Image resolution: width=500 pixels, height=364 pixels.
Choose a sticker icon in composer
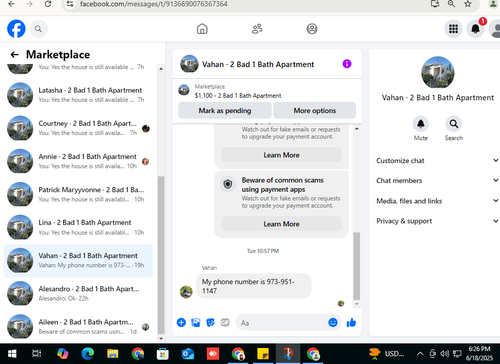point(210,322)
